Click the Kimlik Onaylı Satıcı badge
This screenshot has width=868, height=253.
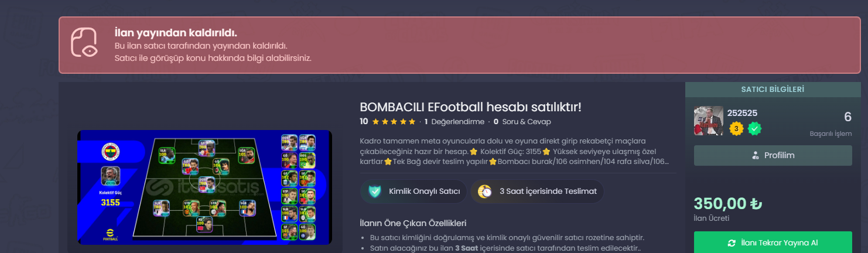pos(414,191)
